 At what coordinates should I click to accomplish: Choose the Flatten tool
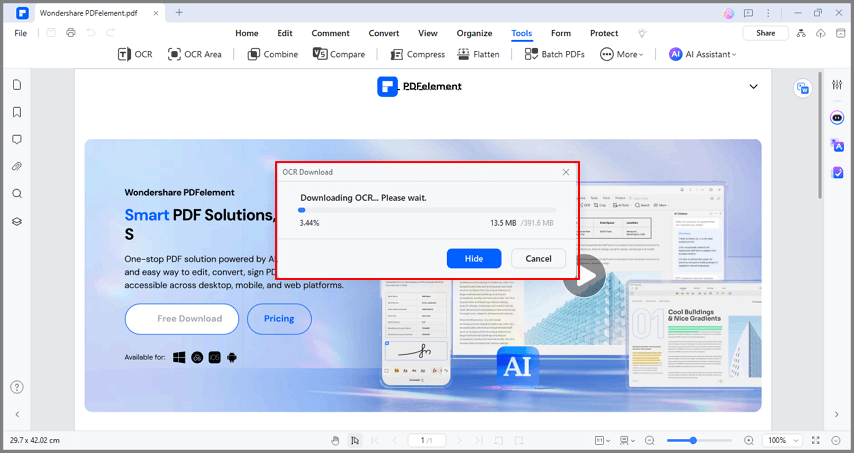click(x=478, y=54)
